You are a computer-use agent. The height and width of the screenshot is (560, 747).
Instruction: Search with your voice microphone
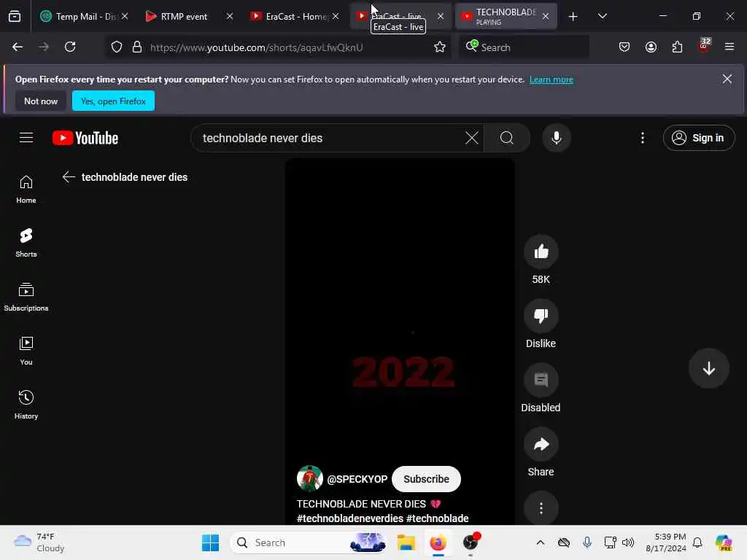[x=556, y=138]
